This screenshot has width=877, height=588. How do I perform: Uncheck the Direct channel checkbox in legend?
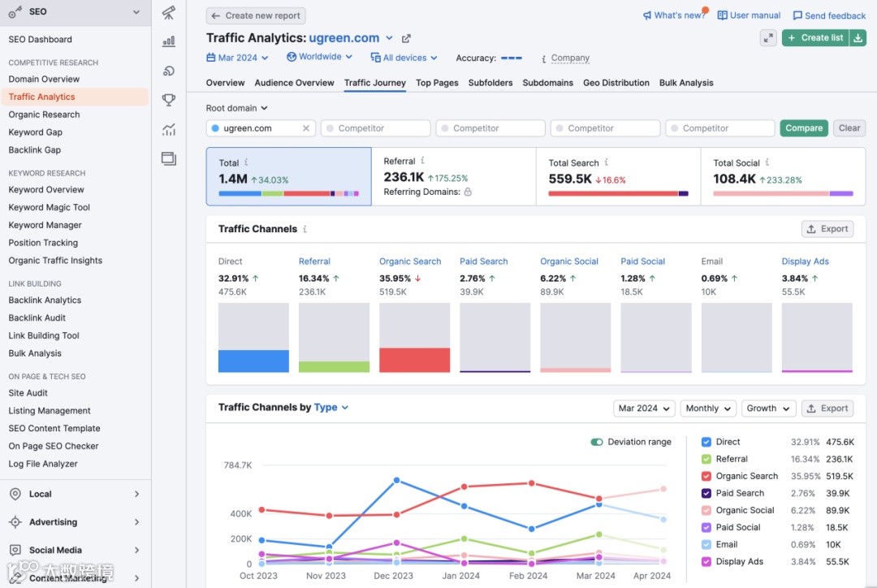tap(706, 442)
